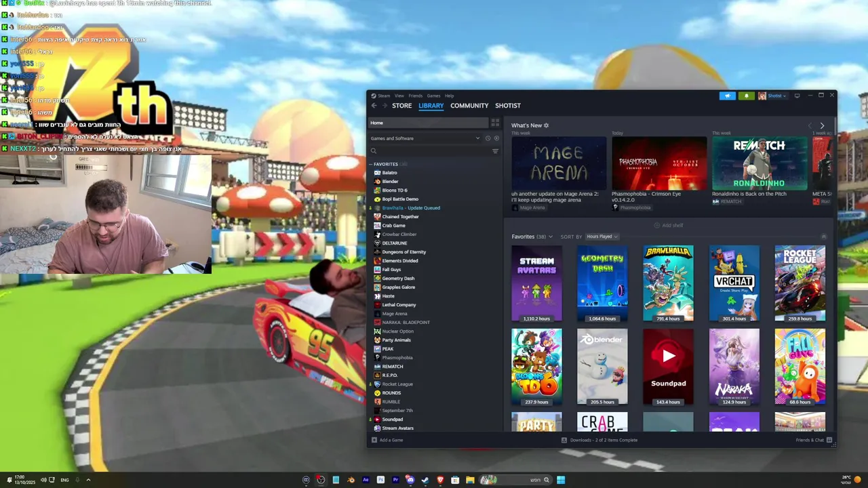The width and height of the screenshot is (868, 488).
Task: Open After Effects from the taskbar
Action: [366, 480]
